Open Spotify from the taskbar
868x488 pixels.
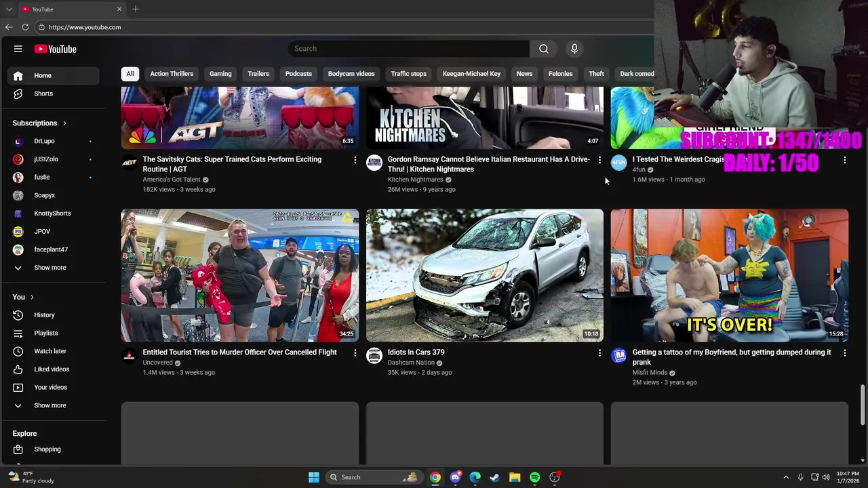pyautogui.click(x=535, y=477)
